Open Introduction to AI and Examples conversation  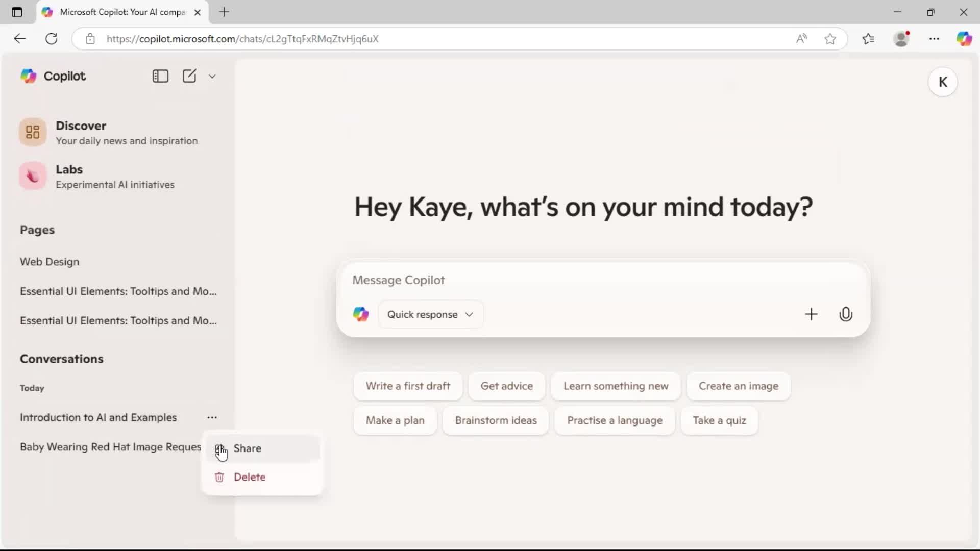coord(98,417)
